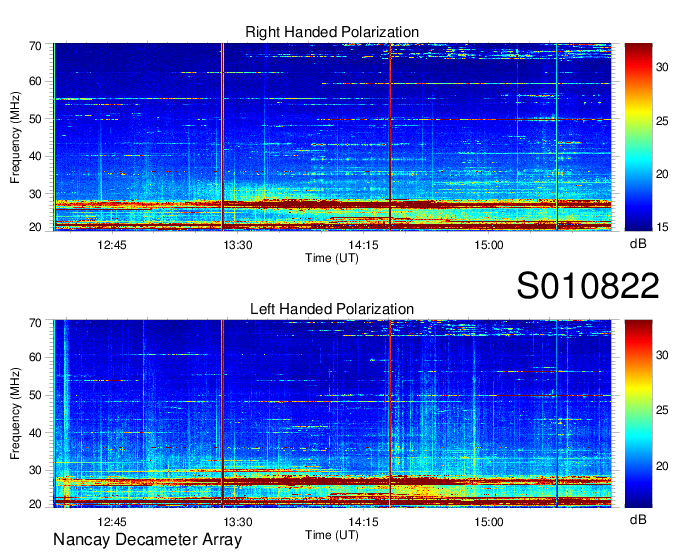The image size is (680, 552).
Task: Click the 50 MHz tick of Left Handed plot
Action: [x=35, y=395]
